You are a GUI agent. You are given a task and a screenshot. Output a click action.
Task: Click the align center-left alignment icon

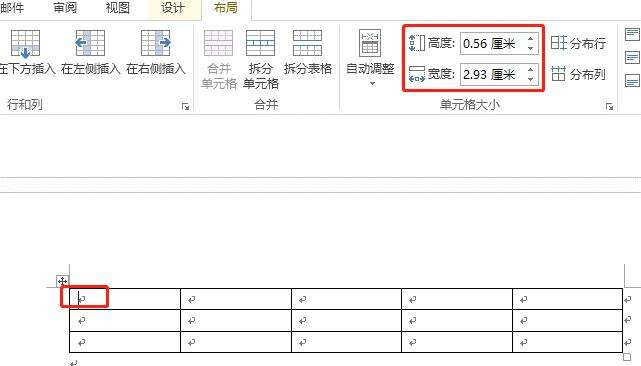[632, 57]
